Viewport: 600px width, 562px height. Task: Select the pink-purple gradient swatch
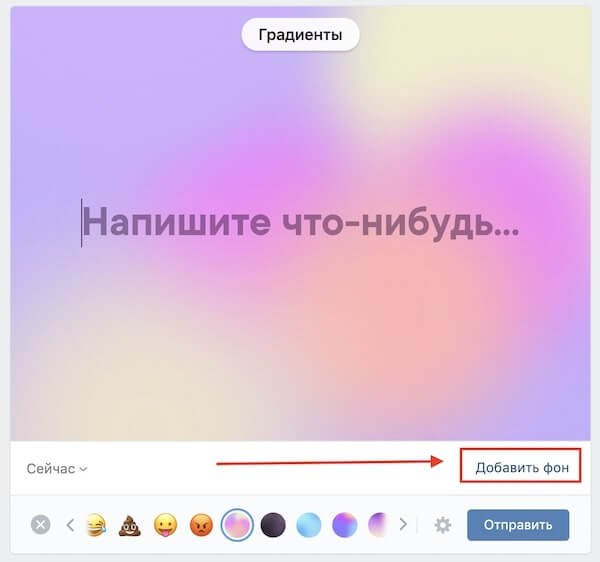[237, 525]
